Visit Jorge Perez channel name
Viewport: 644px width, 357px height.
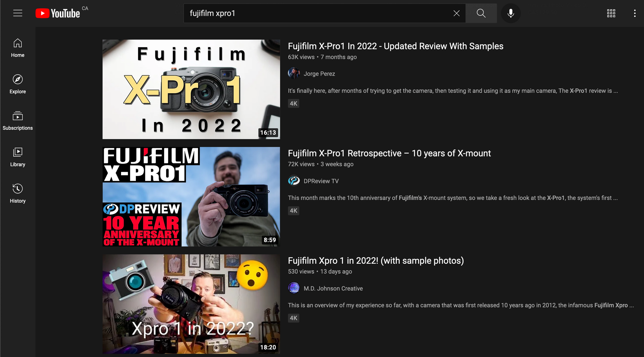319,74
